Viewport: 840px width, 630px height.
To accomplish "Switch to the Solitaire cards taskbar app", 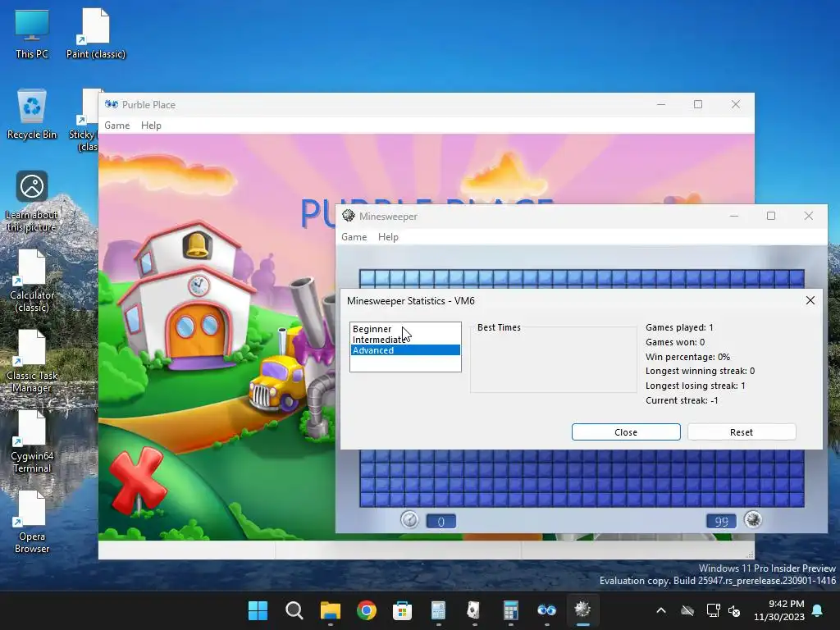I will [474, 610].
